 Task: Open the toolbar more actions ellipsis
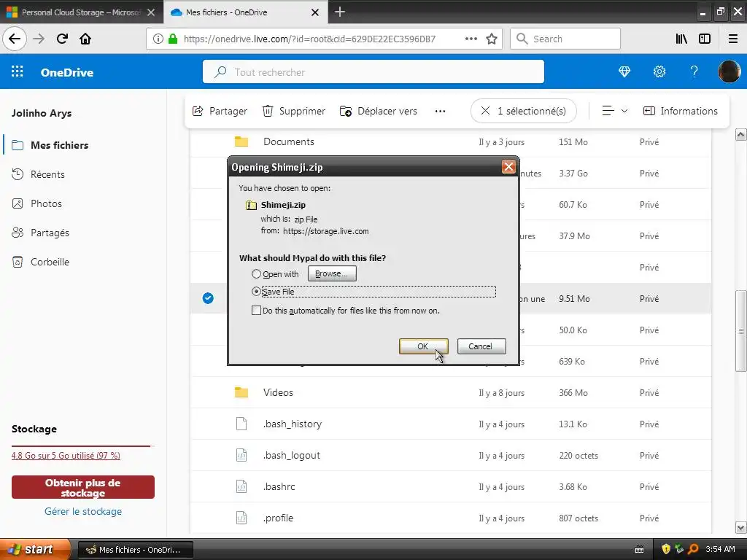[440, 111]
